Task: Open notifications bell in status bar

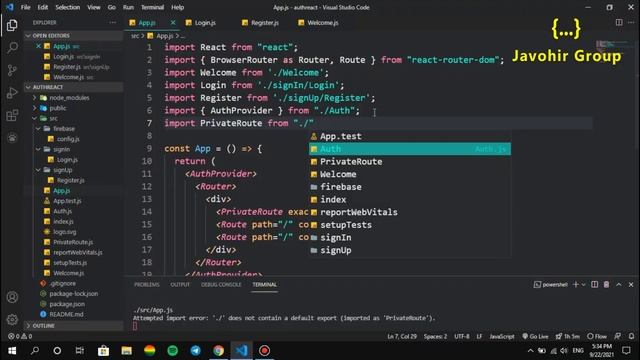Action: pyautogui.click(x=631, y=336)
